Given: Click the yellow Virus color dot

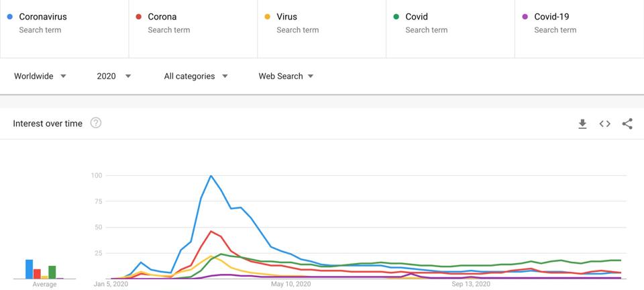Looking at the screenshot, I should [267, 17].
